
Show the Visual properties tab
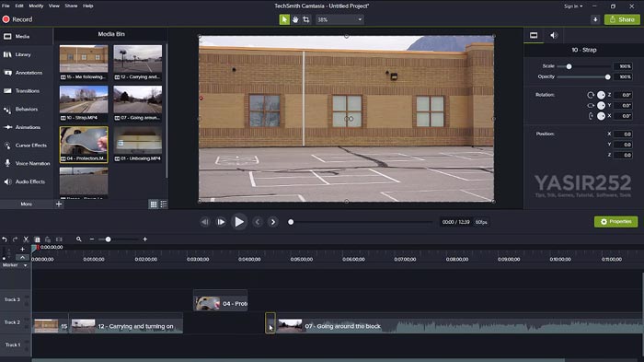[534, 35]
